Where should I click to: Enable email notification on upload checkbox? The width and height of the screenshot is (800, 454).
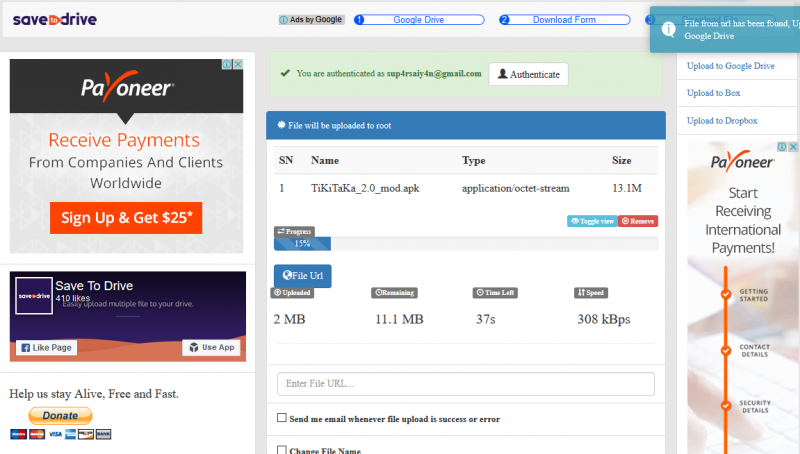[x=282, y=418]
